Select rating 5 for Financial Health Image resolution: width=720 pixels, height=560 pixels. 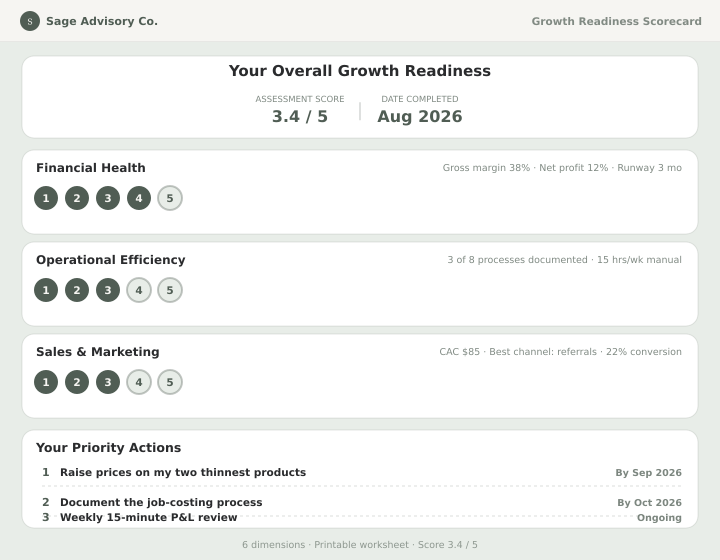pos(170,198)
